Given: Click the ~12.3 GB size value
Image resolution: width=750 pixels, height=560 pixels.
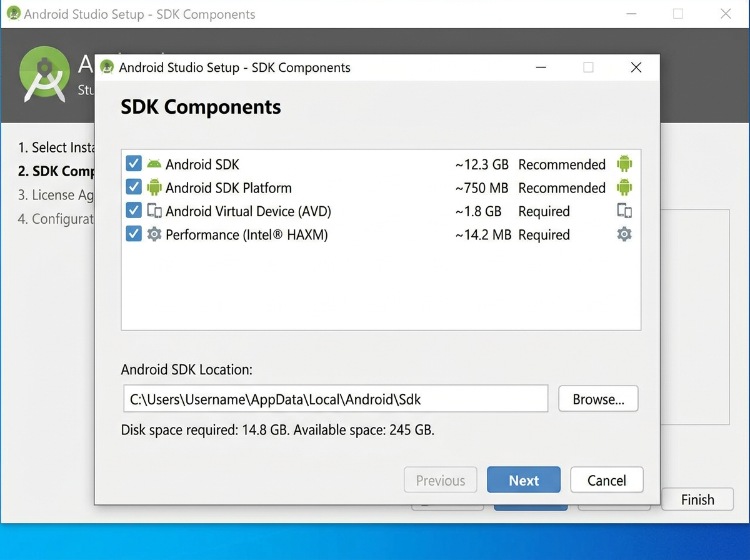Looking at the screenshot, I should click(482, 164).
